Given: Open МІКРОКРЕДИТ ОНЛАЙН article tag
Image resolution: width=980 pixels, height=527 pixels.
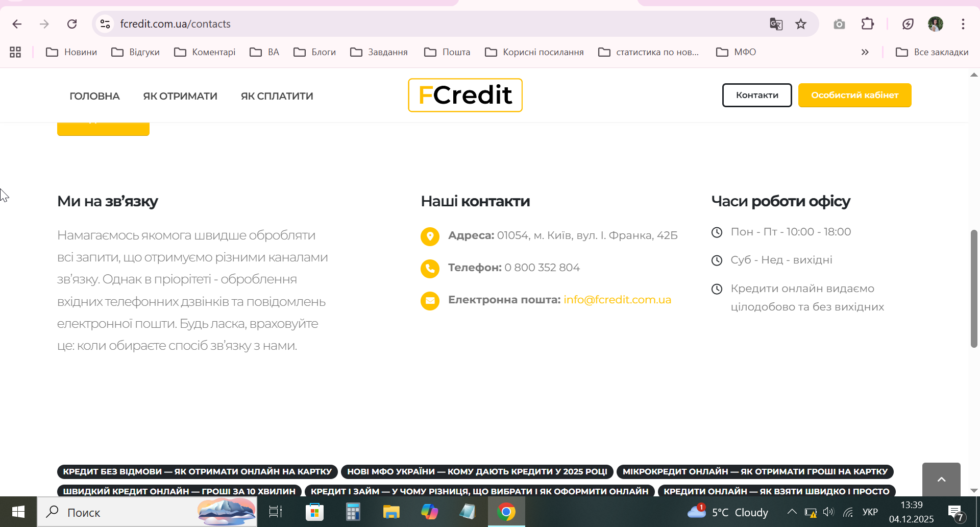Looking at the screenshot, I should pos(755,471).
